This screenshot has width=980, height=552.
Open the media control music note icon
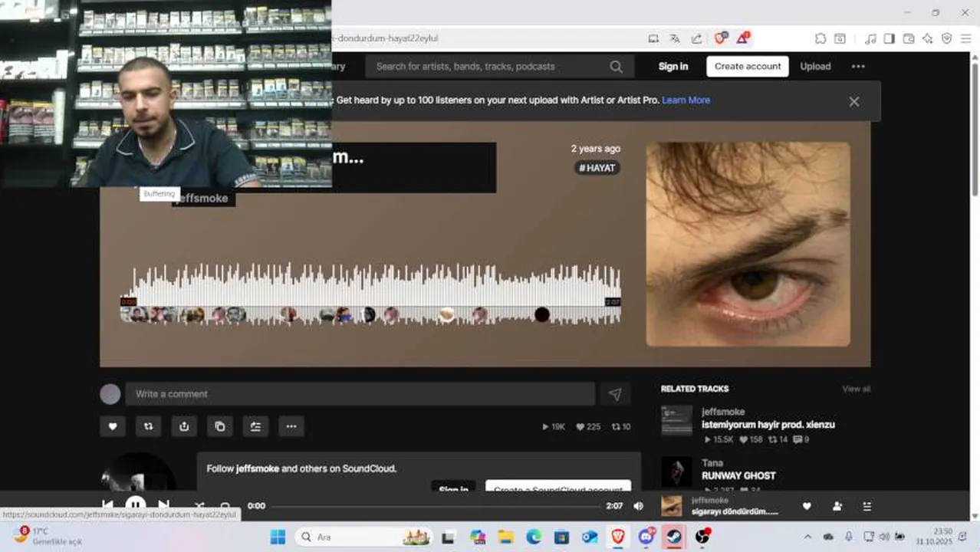[x=870, y=38]
